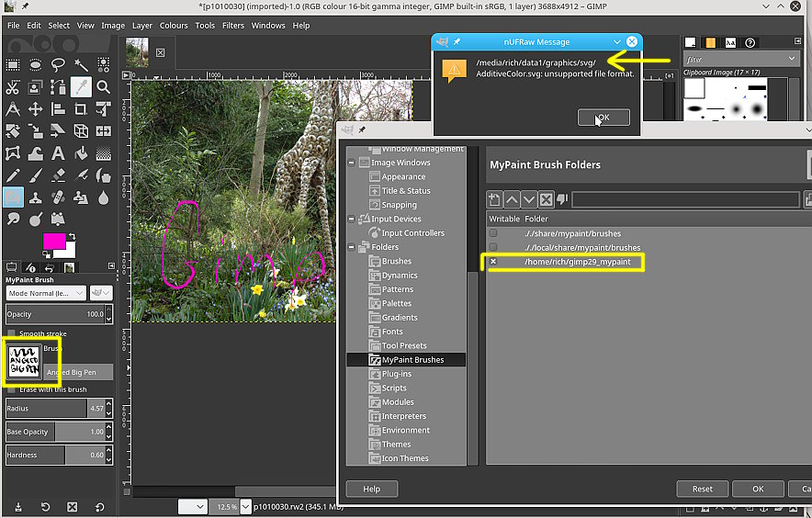Select the MyPaint Brush tool
This screenshot has width=812, height=518.
tap(13, 197)
